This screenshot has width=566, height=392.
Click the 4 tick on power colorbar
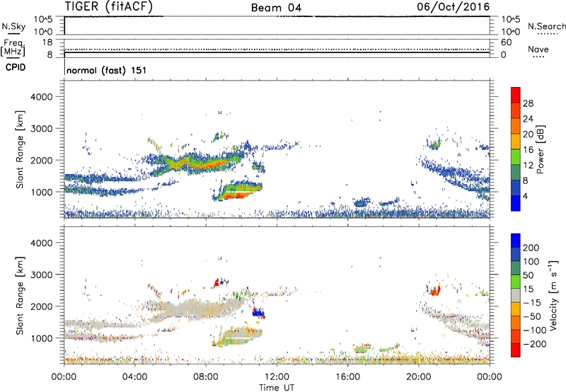tap(525, 196)
